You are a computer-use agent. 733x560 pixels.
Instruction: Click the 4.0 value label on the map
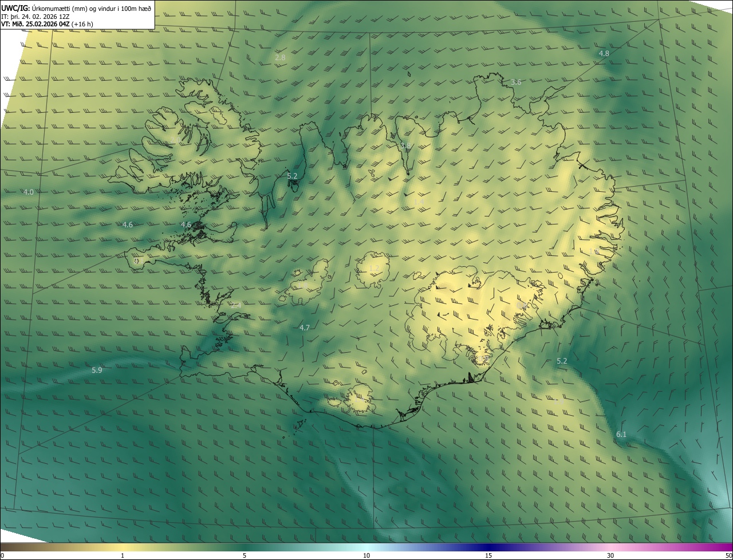point(29,192)
